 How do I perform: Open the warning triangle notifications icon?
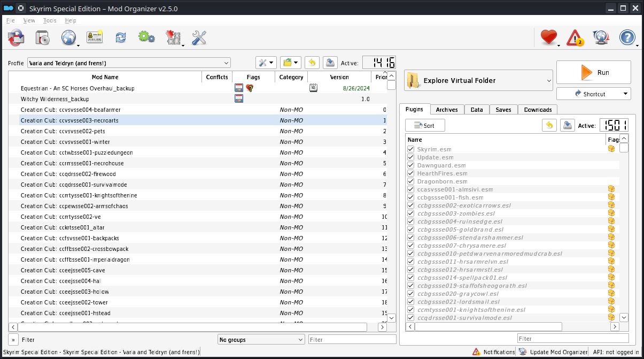coord(575,37)
